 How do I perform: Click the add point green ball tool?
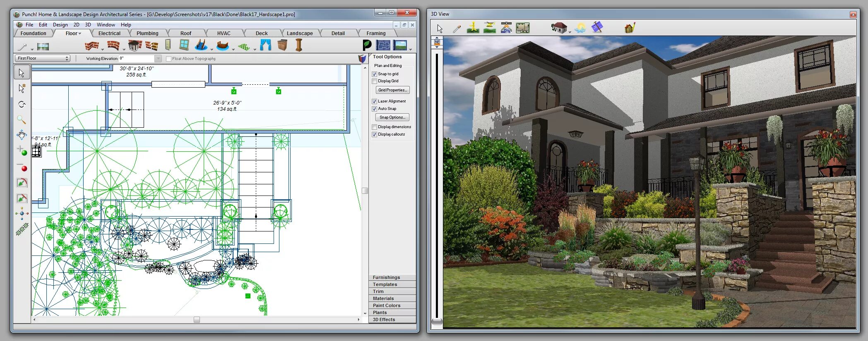point(22,151)
